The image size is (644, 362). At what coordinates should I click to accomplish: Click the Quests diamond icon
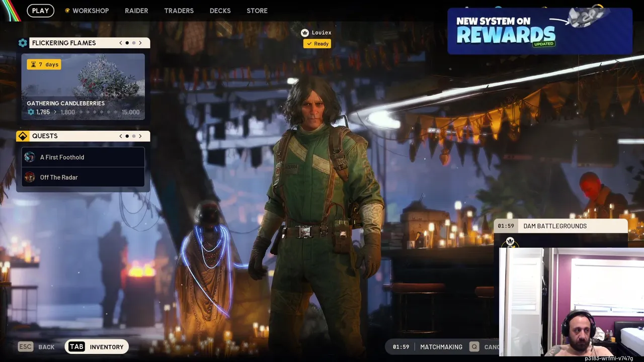coord(23,136)
